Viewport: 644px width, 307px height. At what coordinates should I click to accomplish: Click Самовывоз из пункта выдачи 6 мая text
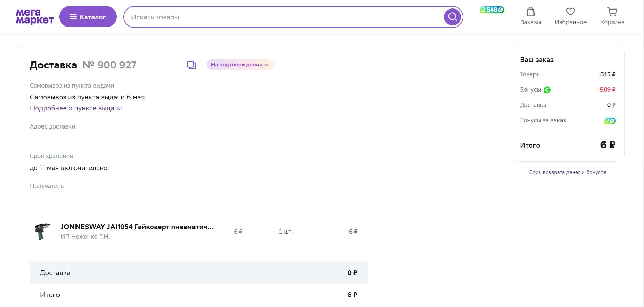coord(87,97)
